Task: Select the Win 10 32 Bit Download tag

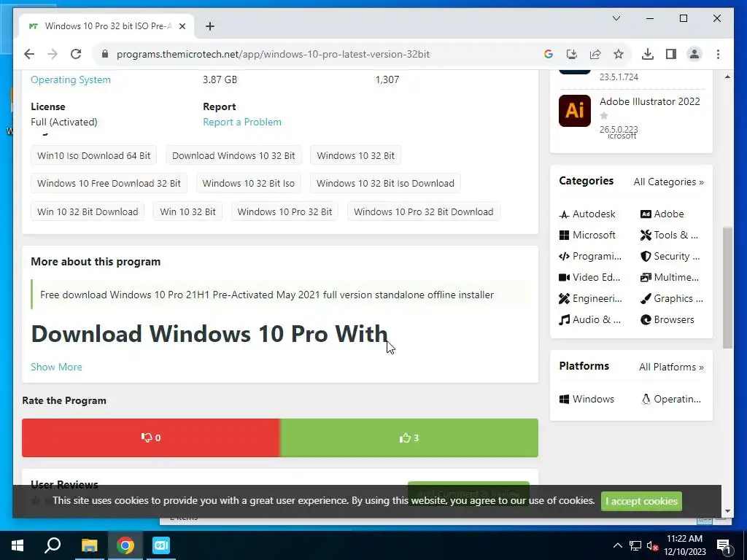Action: [88, 212]
